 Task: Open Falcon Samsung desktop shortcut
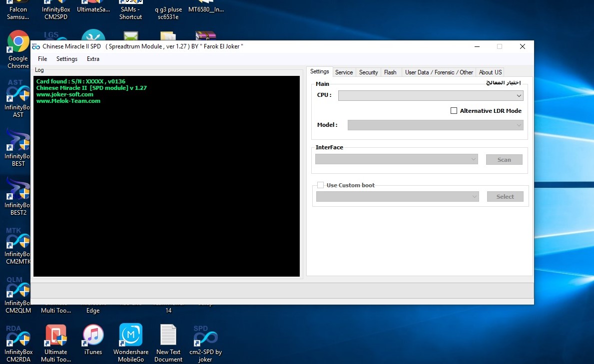[x=18, y=10]
